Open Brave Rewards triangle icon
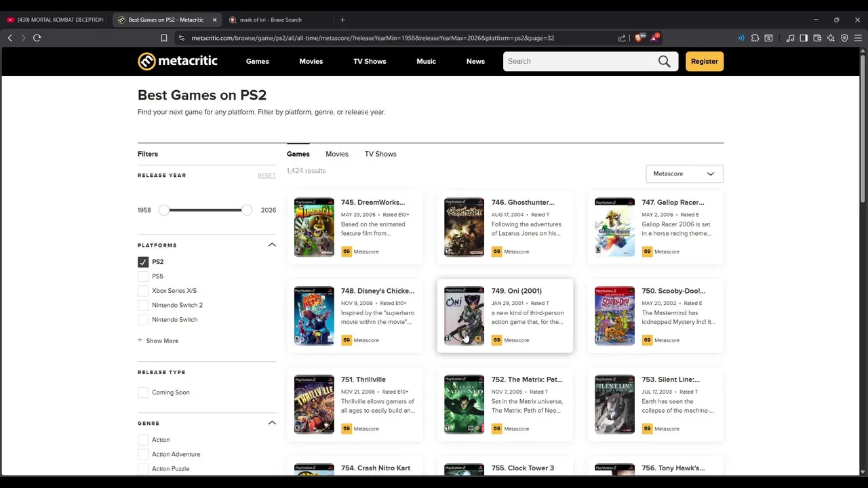868x488 pixels. pyautogui.click(x=654, y=38)
